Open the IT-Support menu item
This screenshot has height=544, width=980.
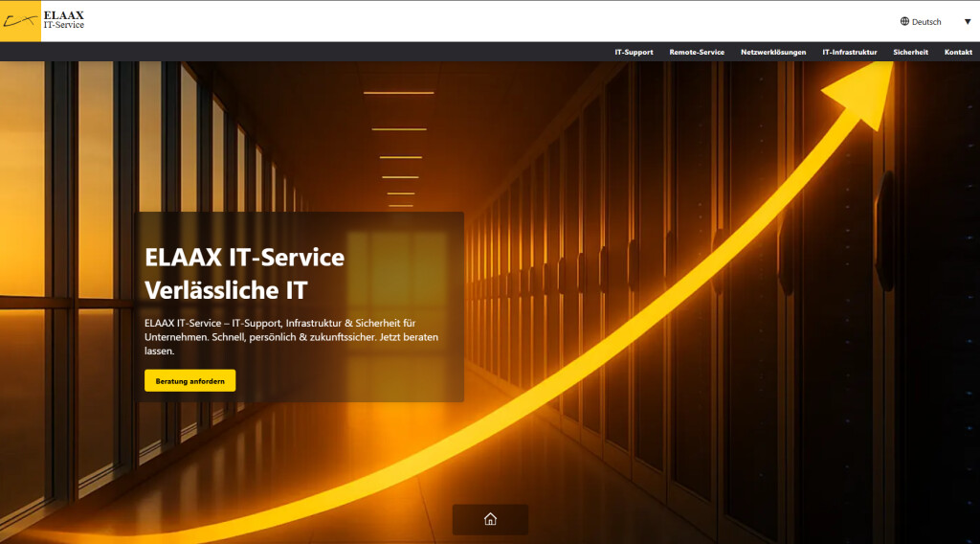point(634,52)
